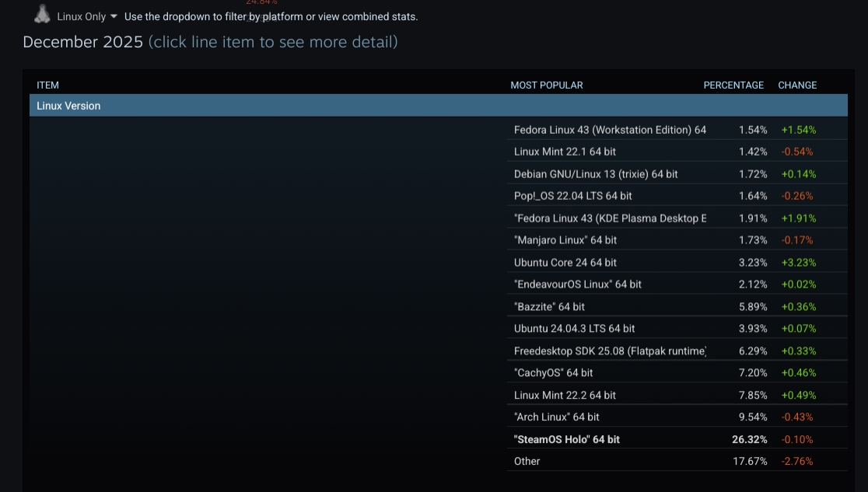868x492 pixels.
Task: Click the 17.67% Other percentage
Action: (x=750, y=461)
